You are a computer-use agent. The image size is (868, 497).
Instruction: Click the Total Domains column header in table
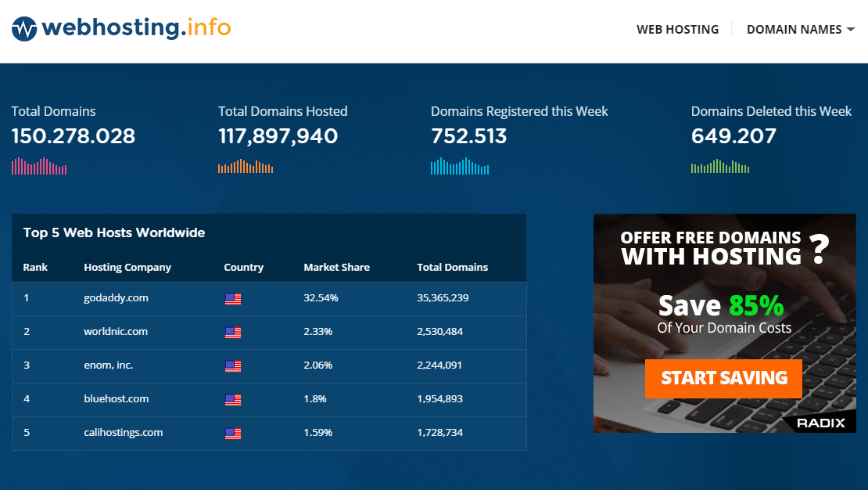click(x=452, y=267)
